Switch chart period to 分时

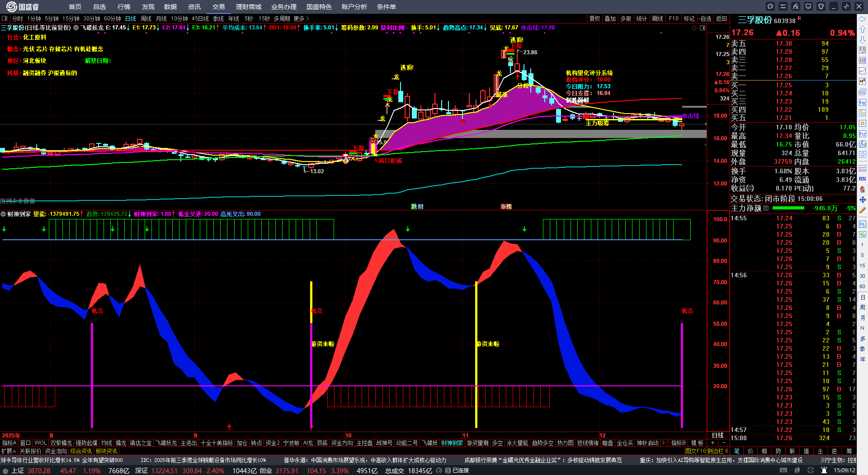point(18,19)
